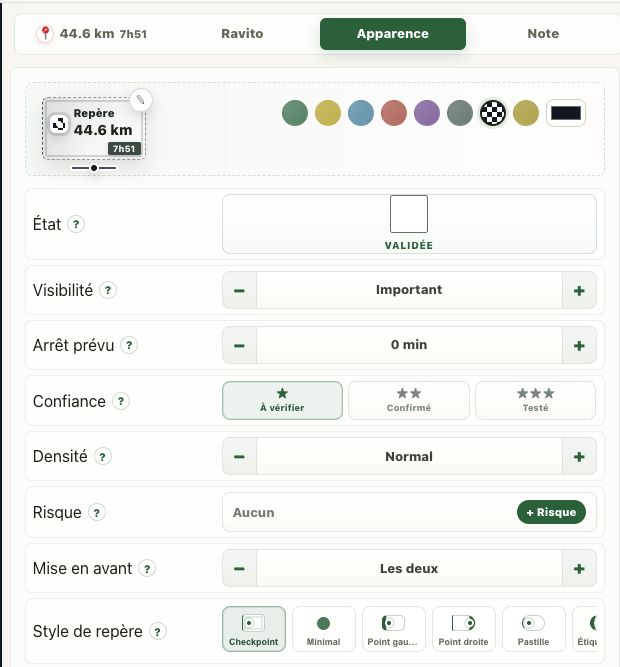Click the Les deux value
Image resolution: width=620 pixels, height=667 pixels.
point(409,568)
